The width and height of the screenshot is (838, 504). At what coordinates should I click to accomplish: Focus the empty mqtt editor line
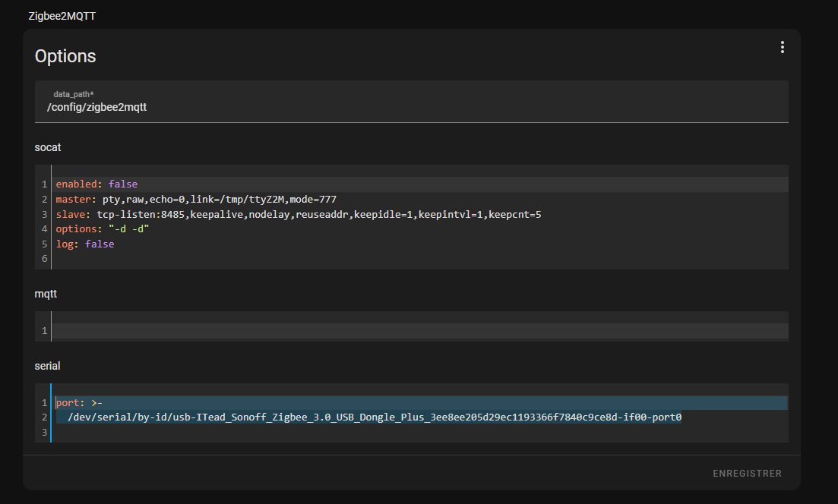(418, 331)
